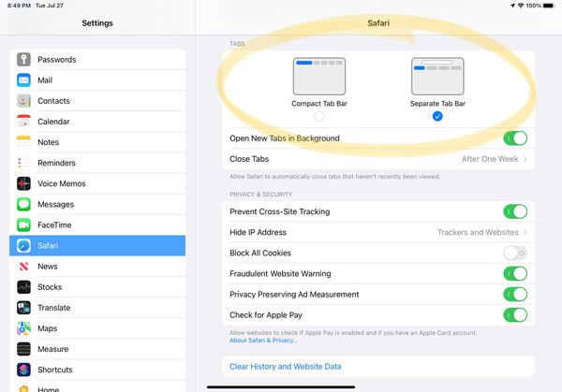Enable Block All Cookies switch

tap(514, 253)
